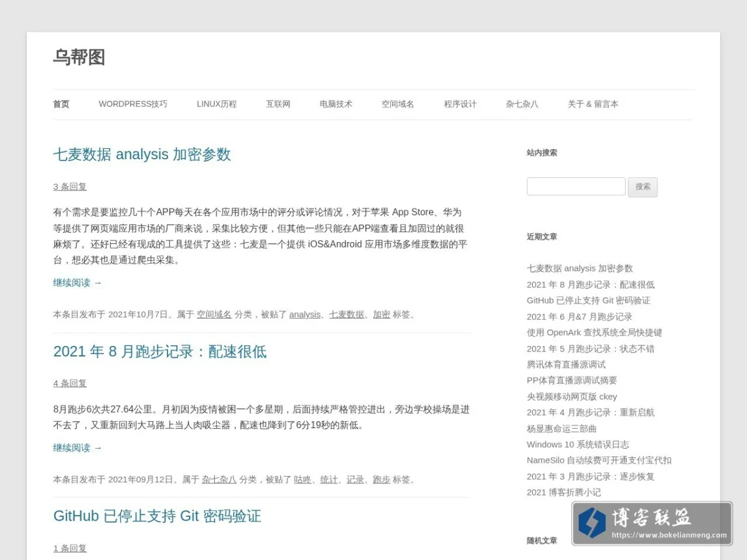Open sidebar link PP体育直播源调试摘要
This screenshot has width=747, height=560.
tap(572, 380)
